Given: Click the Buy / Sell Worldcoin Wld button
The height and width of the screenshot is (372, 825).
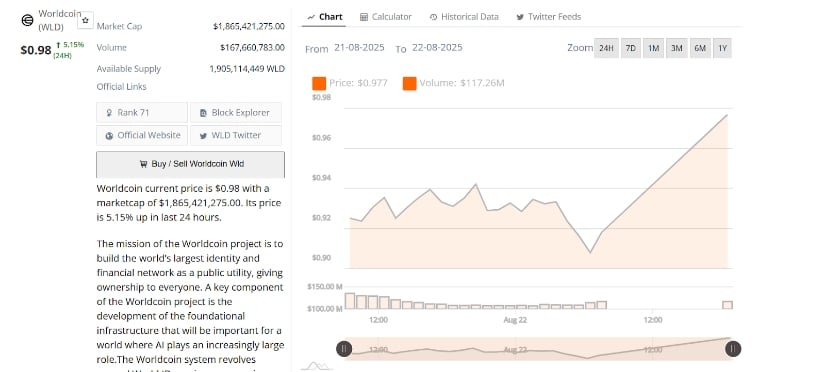Looking at the screenshot, I should click(190, 164).
